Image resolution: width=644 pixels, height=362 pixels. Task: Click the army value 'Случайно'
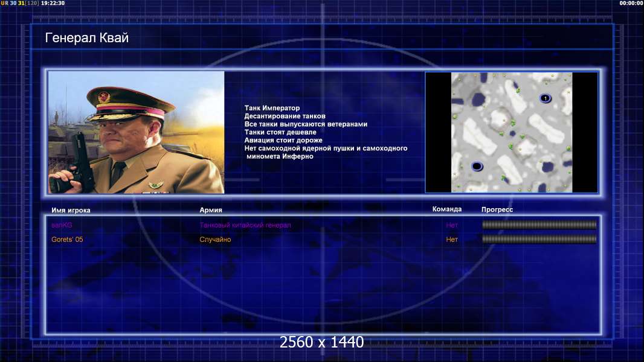(x=215, y=240)
